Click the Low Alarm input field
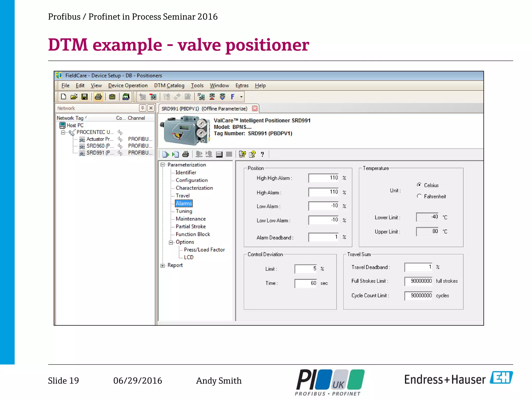The width and height of the screenshot is (532, 399). pyautogui.click(x=323, y=206)
